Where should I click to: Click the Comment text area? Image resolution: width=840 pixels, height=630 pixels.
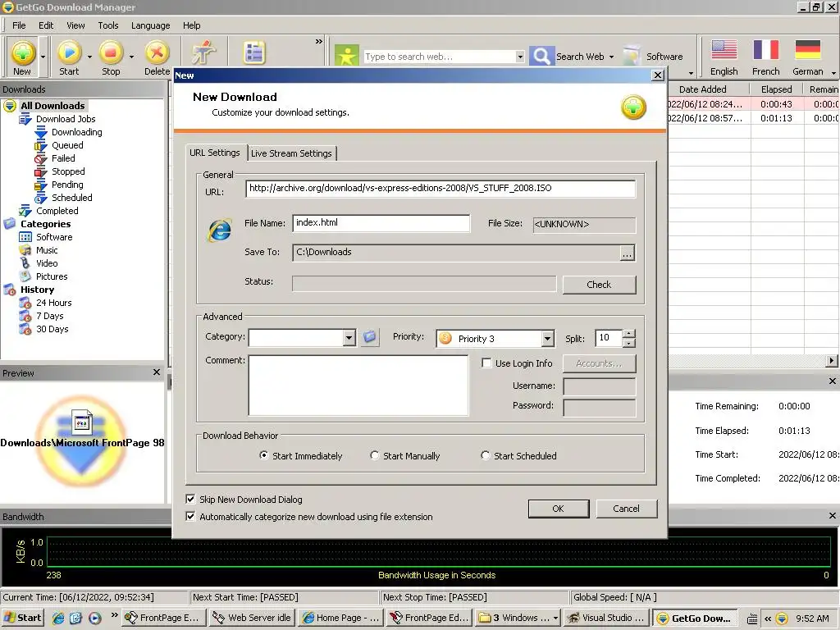[x=358, y=386]
